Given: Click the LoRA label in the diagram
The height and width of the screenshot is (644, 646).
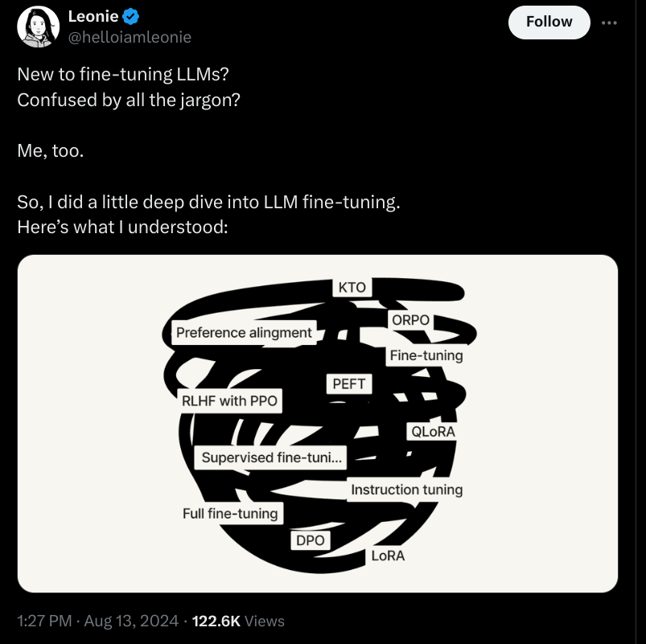Looking at the screenshot, I should (x=388, y=556).
